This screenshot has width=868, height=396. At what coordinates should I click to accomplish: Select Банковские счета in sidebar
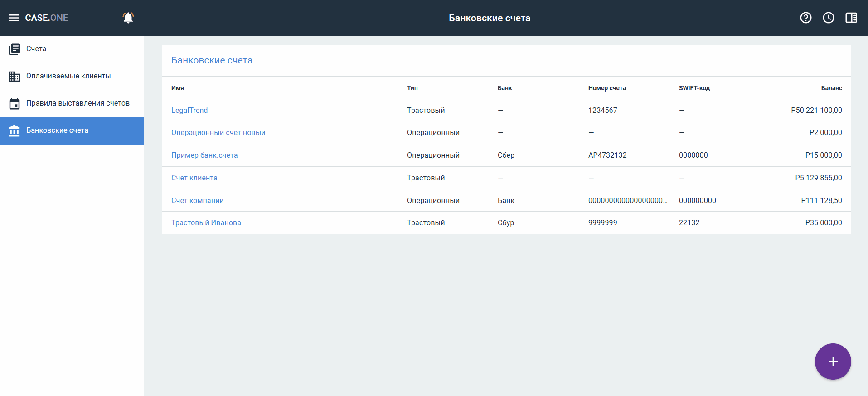[57, 130]
